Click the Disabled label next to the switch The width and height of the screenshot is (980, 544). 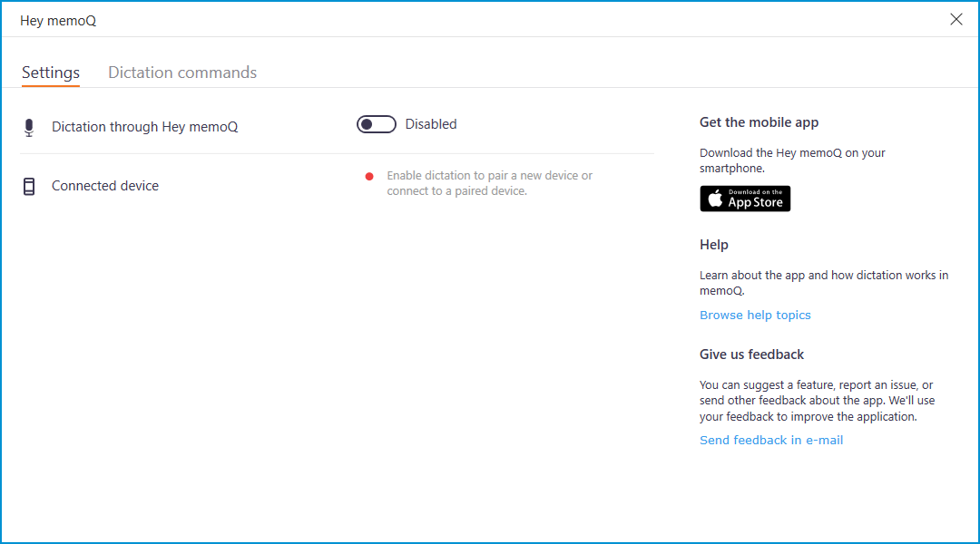[x=431, y=124]
